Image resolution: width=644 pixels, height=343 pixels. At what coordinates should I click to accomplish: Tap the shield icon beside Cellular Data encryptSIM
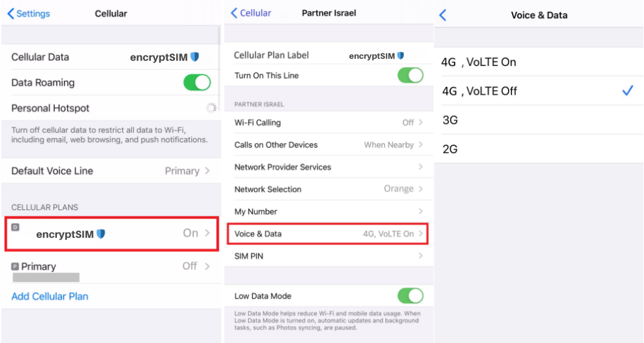click(x=195, y=57)
